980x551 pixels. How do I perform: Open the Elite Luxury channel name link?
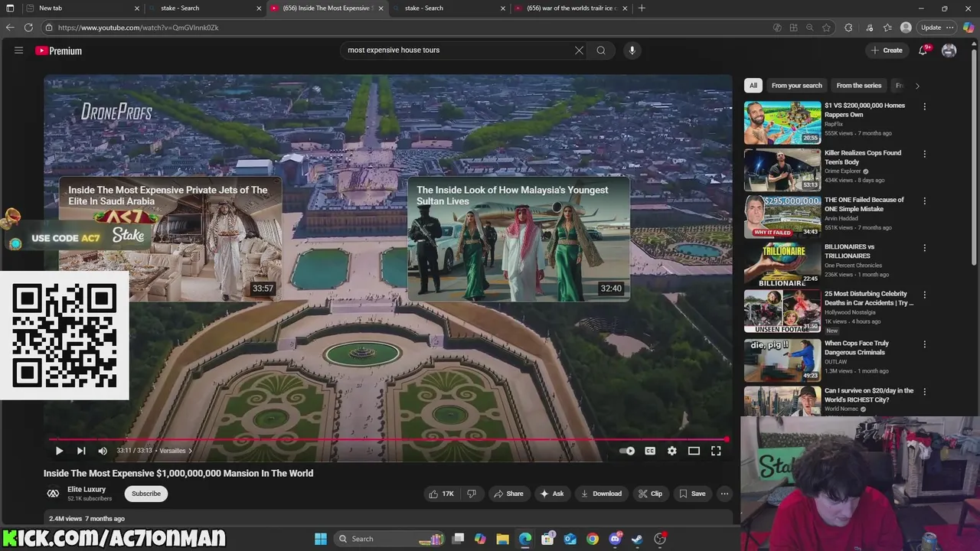click(x=87, y=490)
